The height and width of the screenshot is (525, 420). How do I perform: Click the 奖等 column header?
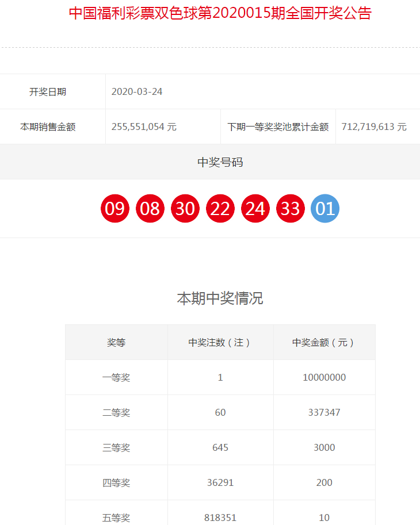coord(116,343)
